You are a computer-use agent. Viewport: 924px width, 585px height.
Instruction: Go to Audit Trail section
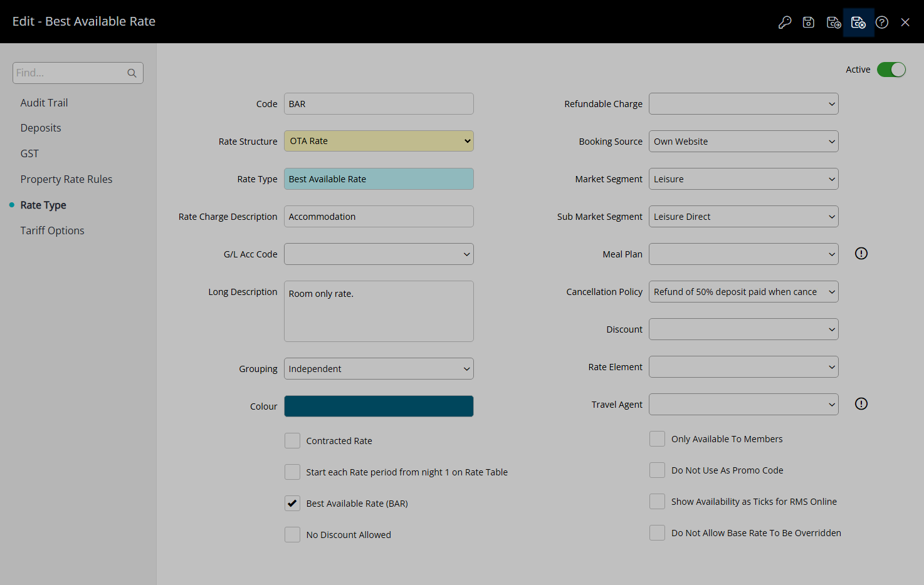coord(44,103)
